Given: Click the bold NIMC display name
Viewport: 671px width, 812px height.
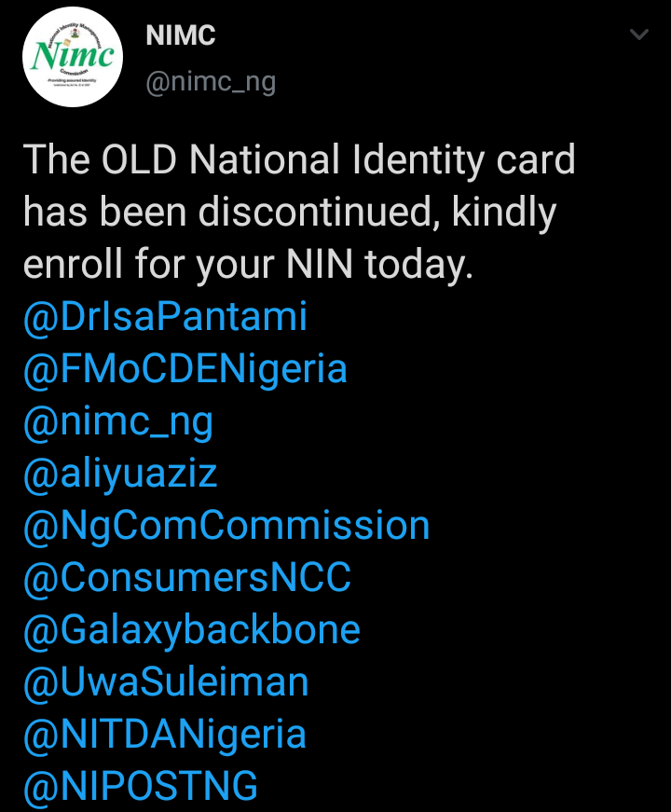Looking at the screenshot, I should [x=181, y=36].
